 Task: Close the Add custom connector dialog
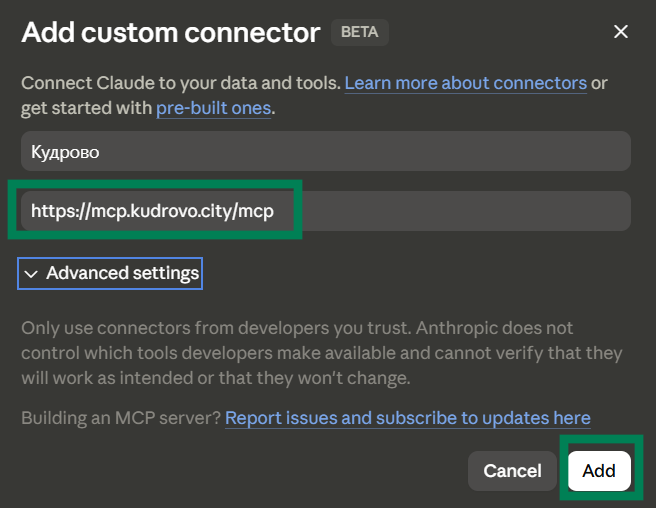(621, 31)
